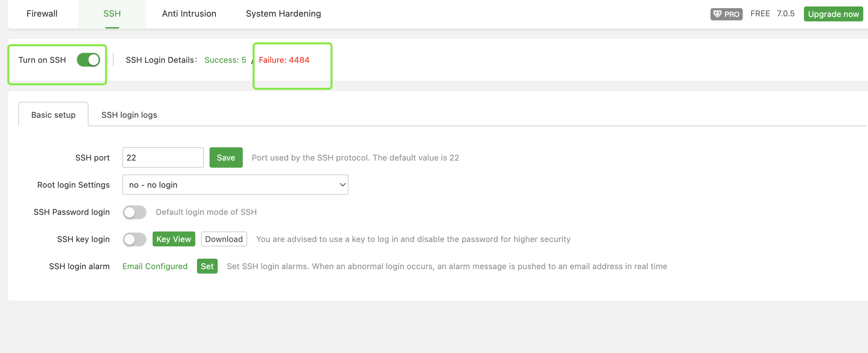Screen dimensions: 868x353
Task: Select the SSH tab
Action: tap(112, 14)
